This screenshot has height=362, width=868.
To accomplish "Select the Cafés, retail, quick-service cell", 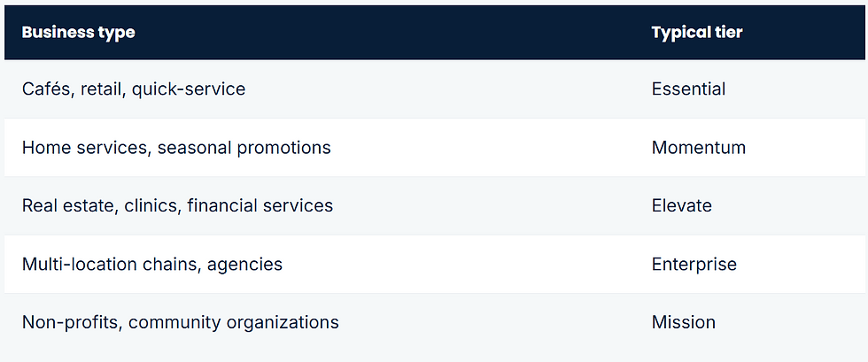I will 134,89.
